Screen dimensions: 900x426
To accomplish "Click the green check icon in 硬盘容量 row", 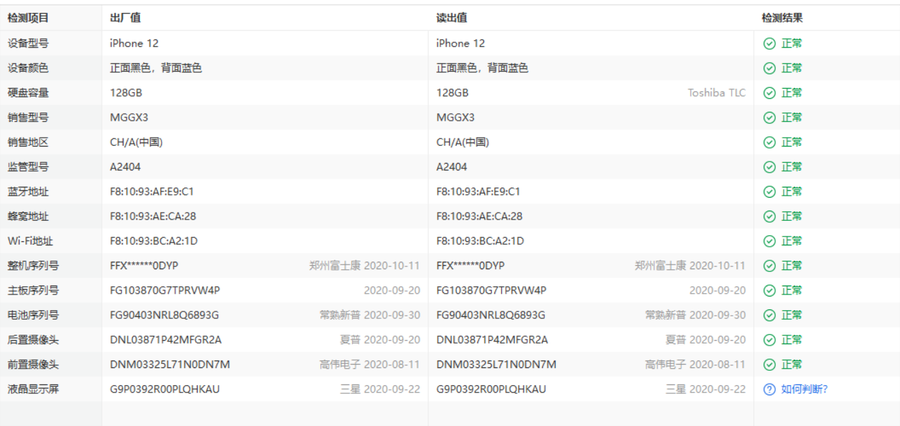I will pos(769,92).
